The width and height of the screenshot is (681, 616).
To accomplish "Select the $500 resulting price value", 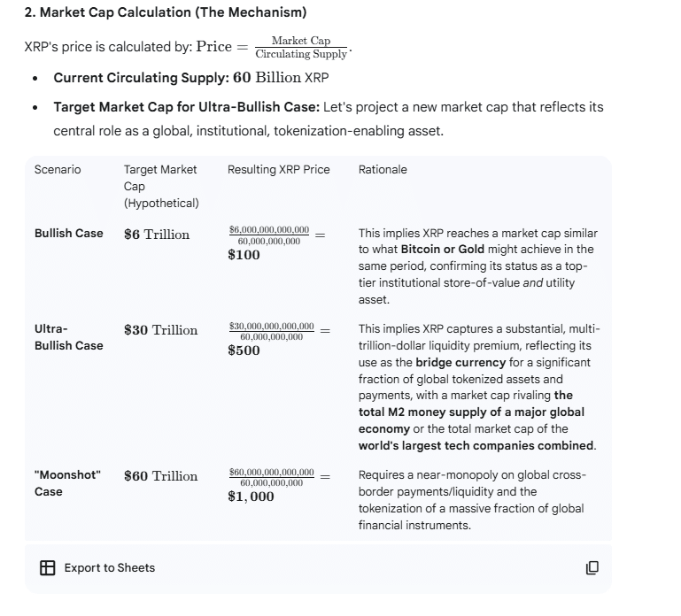I will tap(244, 350).
